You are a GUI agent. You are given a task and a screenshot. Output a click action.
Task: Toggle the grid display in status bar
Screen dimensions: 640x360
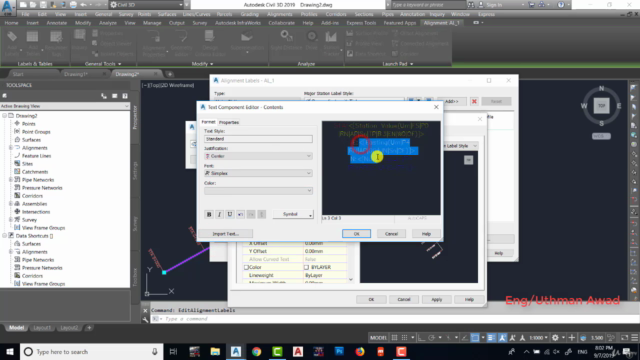coord(394,338)
